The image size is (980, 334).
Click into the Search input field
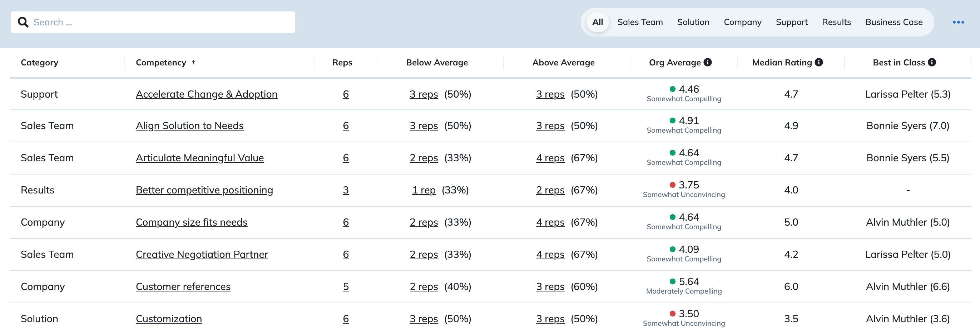pyautogui.click(x=153, y=22)
